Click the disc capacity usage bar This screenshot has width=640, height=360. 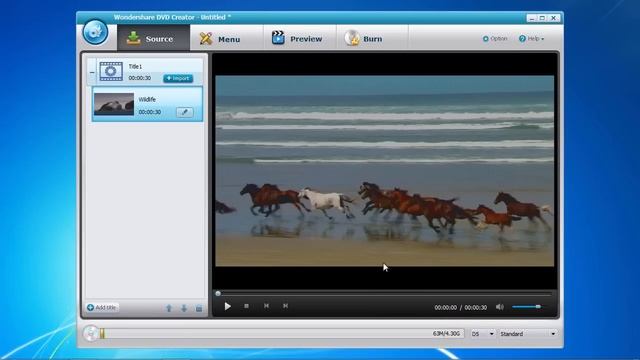(282, 333)
